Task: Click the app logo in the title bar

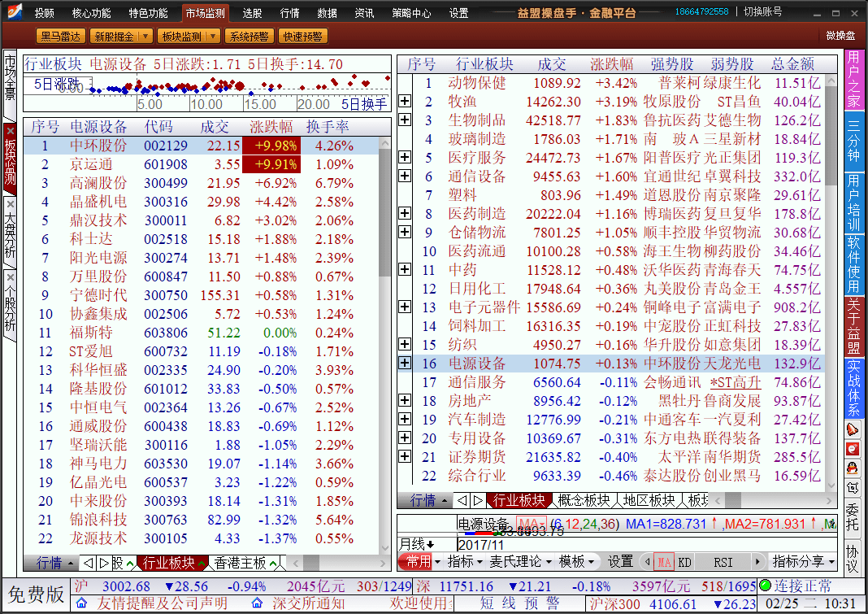Action: click(15, 11)
